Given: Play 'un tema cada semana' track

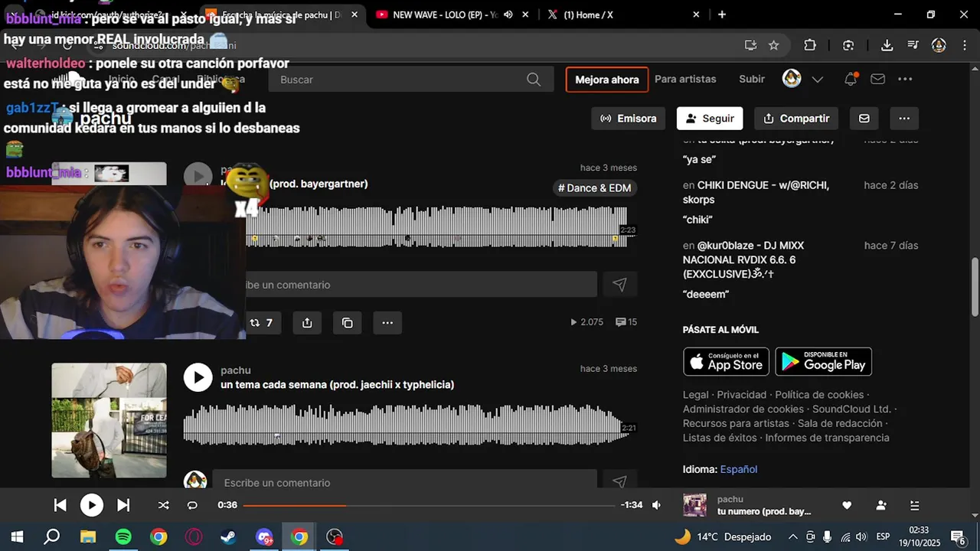Looking at the screenshot, I should point(198,377).
